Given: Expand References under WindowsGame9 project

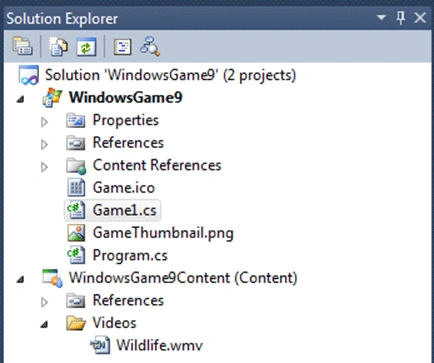Looking at the screenshot, I should (44, 144).
